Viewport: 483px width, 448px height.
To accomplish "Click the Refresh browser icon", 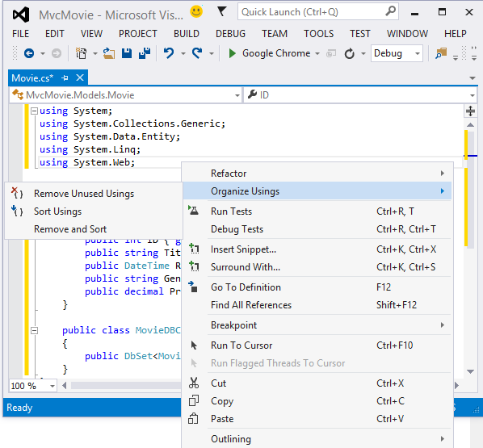I will click(x=349, y=54).
